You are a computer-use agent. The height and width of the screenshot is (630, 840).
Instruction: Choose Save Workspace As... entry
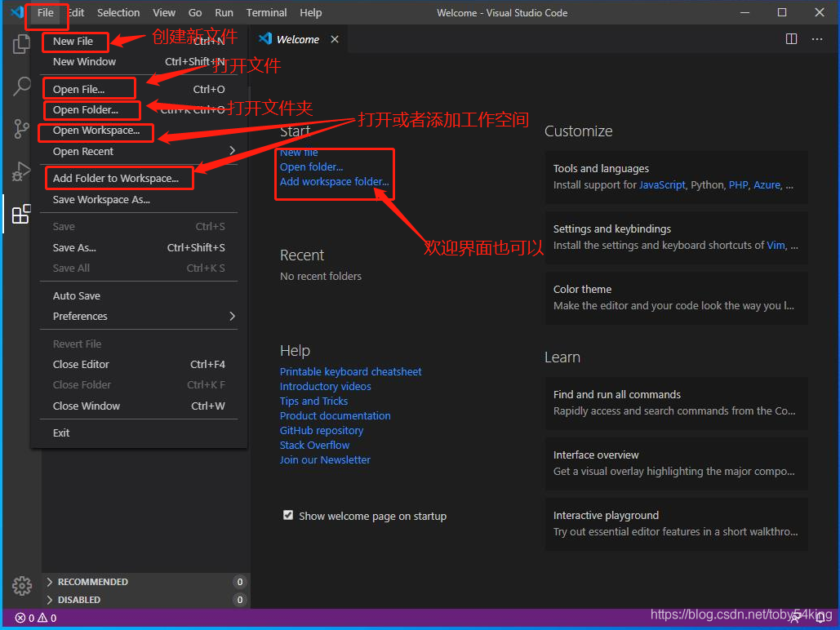[x=138, y=200]
